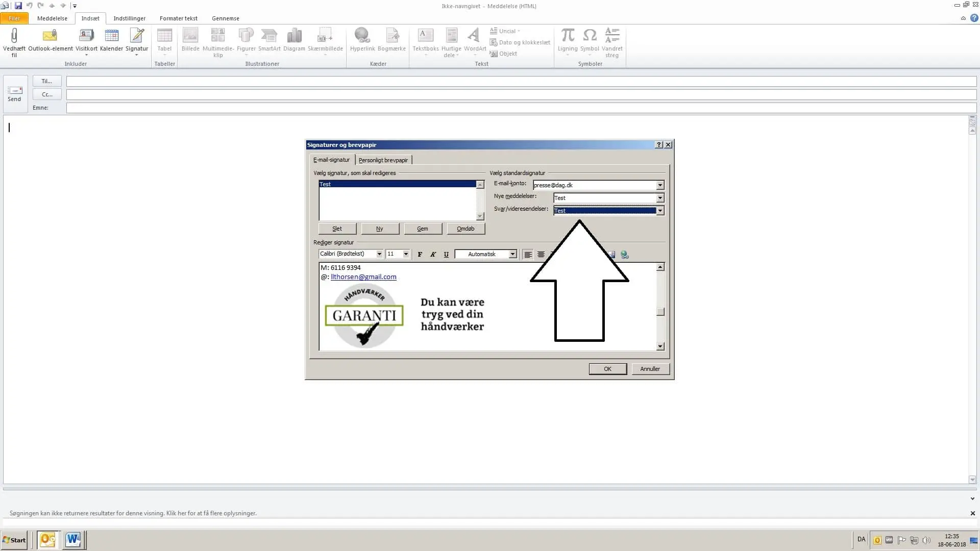Insert hyperlink icon in signature editor
Image resolution: width=980 pixels, height=551 pixels.
[x=624, y=254]
